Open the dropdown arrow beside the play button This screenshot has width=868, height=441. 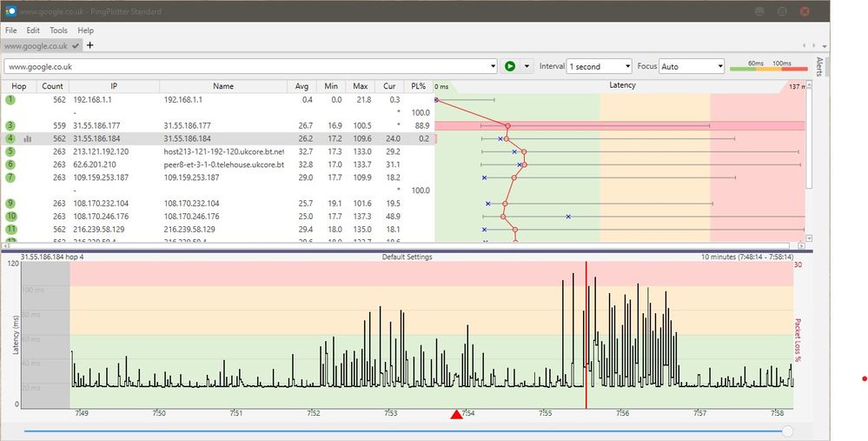527,66
